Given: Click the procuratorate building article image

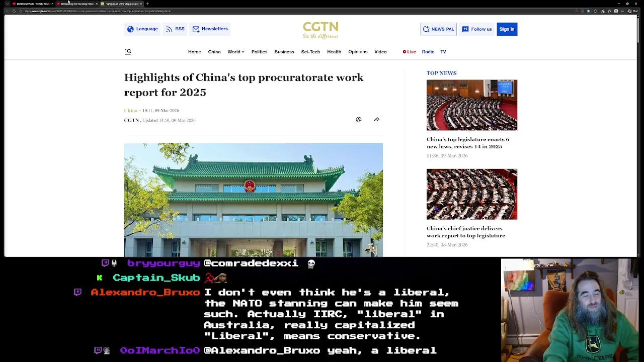Looking at the screenshot, I should point(254,200).
